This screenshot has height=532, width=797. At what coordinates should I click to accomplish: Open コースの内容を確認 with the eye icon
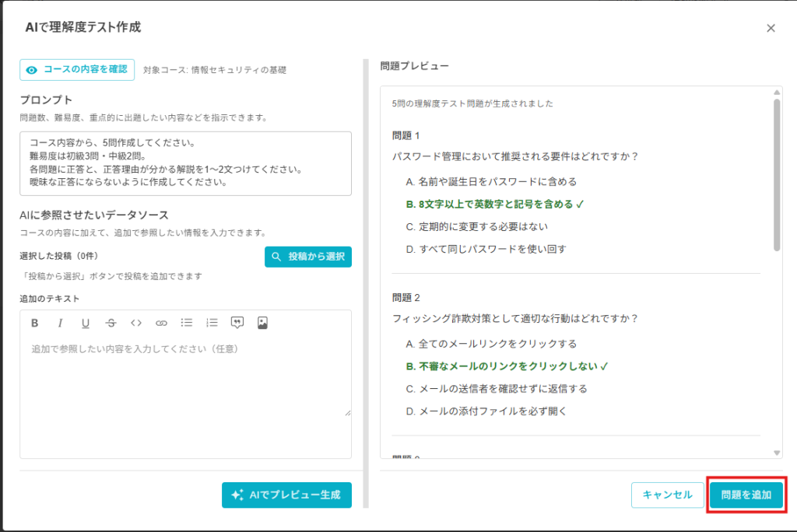coord(77,70)
